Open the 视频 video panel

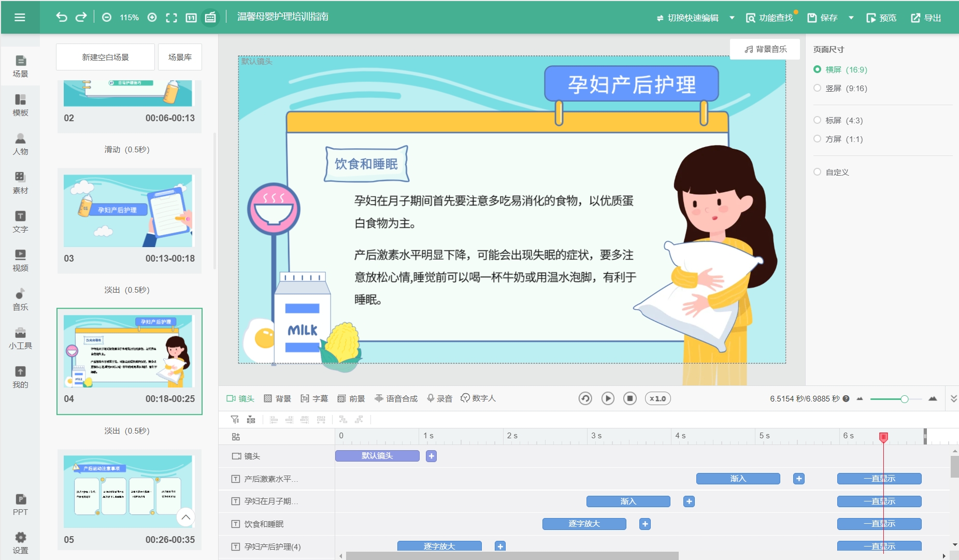20,261
